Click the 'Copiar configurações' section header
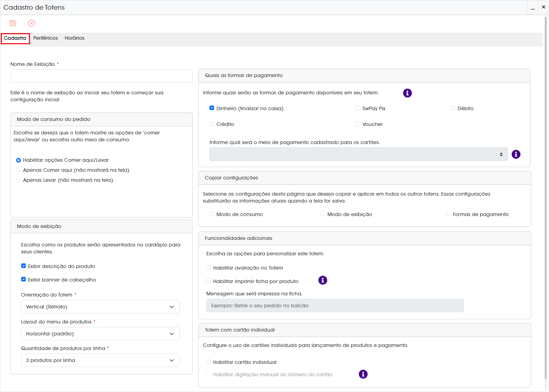This screenshot has width=549, height=392. (365, 178)
